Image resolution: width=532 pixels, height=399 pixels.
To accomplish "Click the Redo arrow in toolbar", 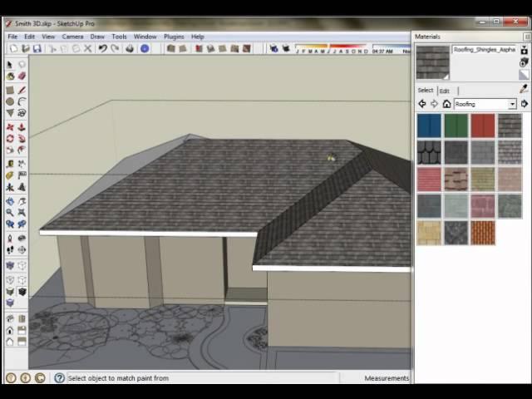I will click(x=115, y=48).
